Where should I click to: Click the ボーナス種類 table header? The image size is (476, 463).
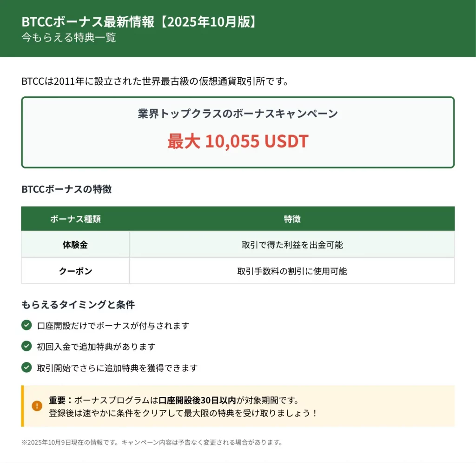75,219
